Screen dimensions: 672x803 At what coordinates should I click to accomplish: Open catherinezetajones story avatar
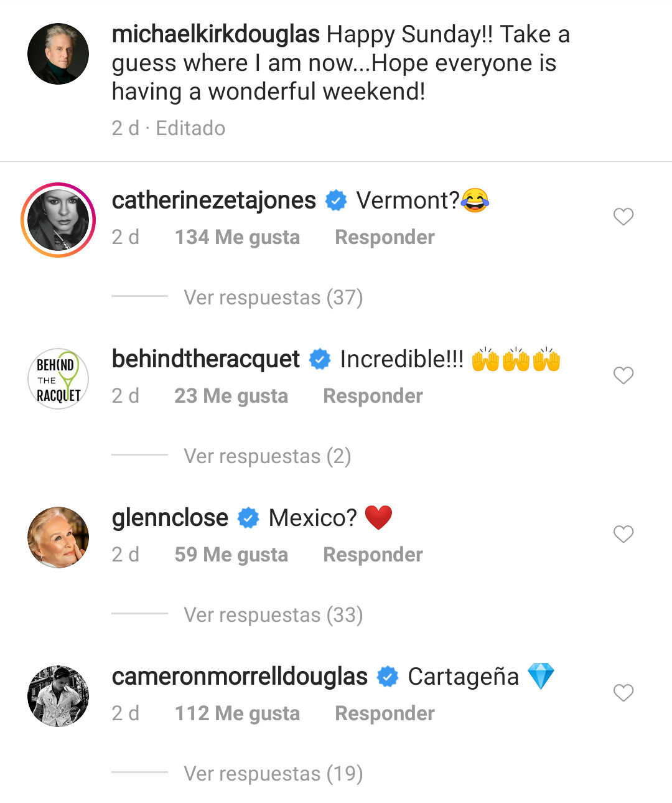[58, 220]
